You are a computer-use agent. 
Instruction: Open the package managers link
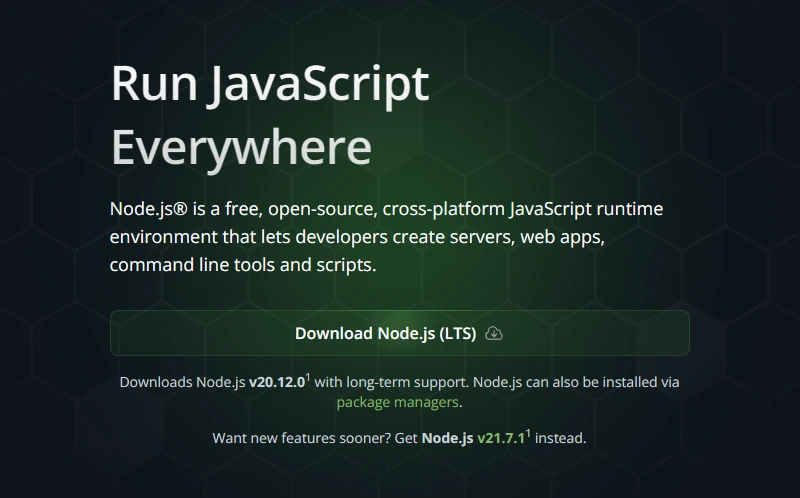(x=397, y=402)
